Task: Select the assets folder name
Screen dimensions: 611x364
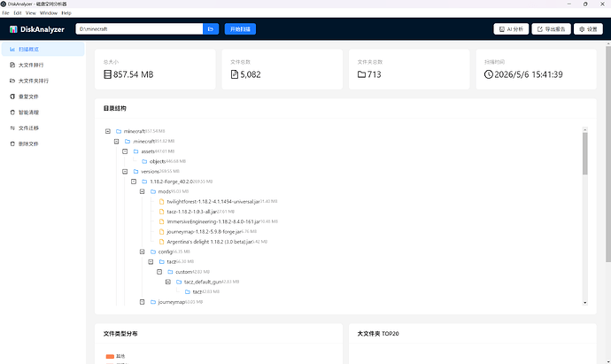Action: click(148, 151)
